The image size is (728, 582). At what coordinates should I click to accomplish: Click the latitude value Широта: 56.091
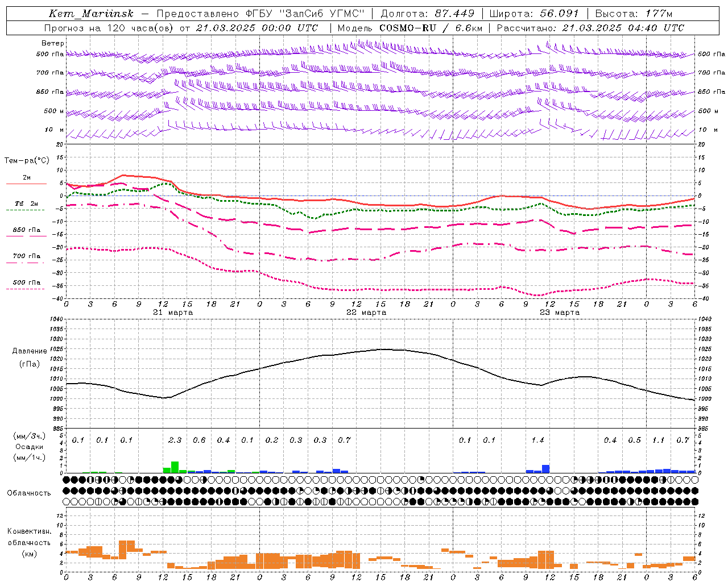534,14
